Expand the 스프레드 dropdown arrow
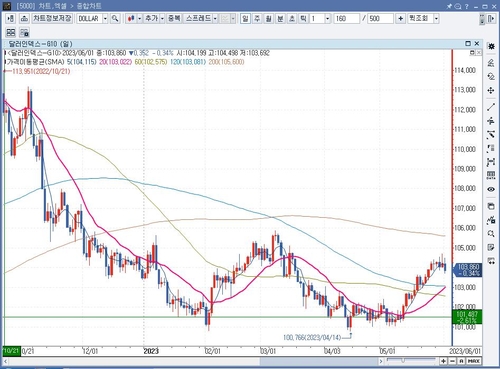 point(215,19)
